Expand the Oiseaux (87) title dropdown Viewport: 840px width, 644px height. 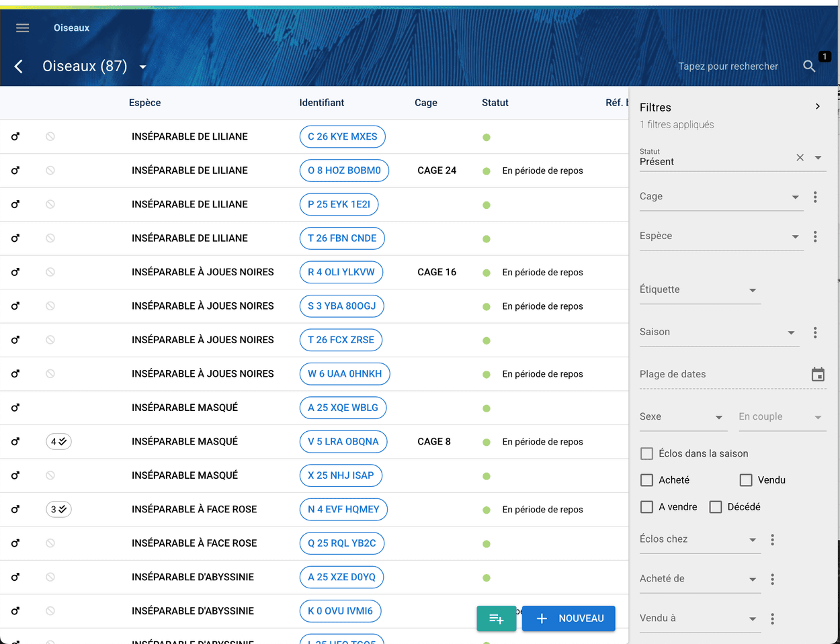pyautogui.click(x=142, y=67)
